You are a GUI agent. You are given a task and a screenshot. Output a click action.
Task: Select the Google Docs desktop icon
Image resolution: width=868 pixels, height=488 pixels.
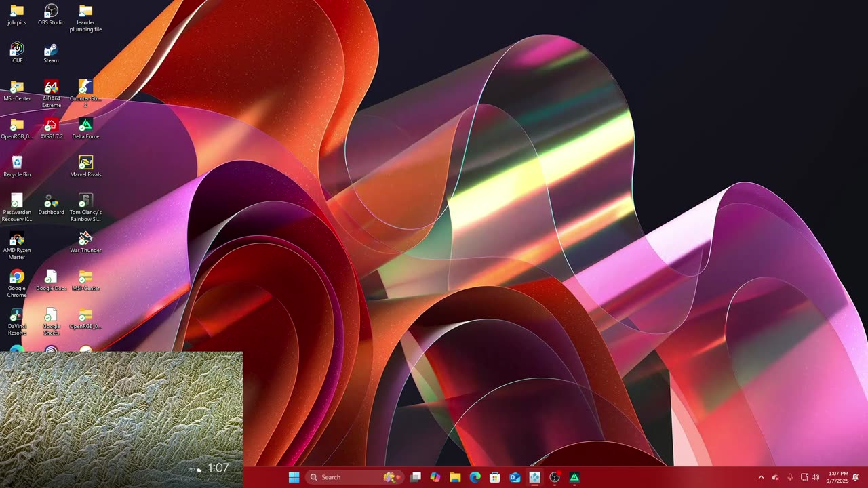[x=52, y=281]
